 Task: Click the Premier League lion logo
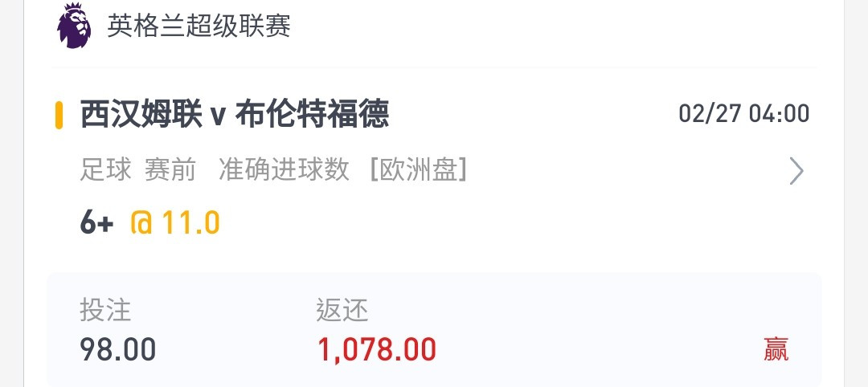coord(74,26)
